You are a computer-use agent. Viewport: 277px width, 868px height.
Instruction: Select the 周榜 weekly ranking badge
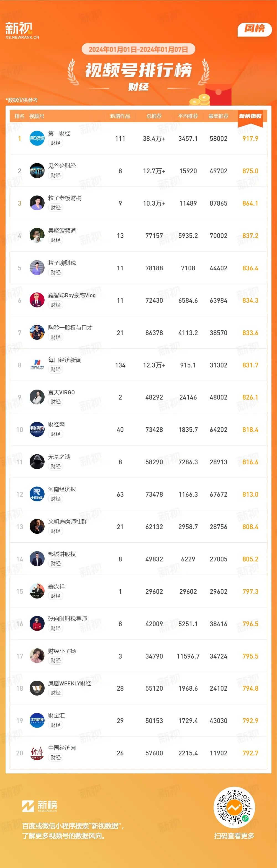(255, 29)
